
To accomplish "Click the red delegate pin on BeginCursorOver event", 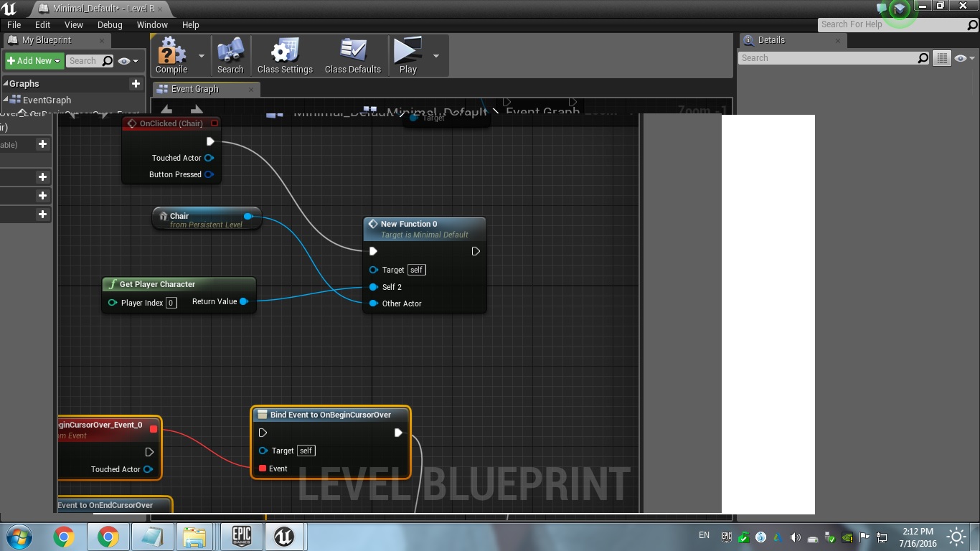I will (154, 429).
